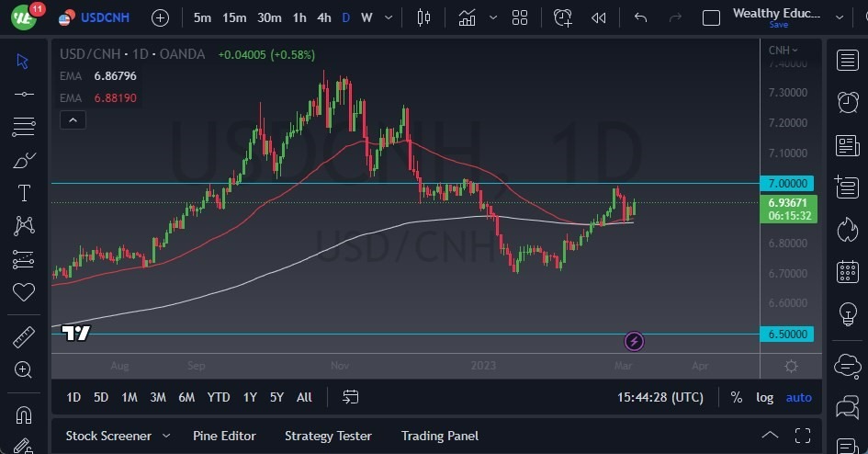868x454 pixels.
Task: Switch to the 5m timeframe
Action: pyautogui.click(x=202, y=17)
